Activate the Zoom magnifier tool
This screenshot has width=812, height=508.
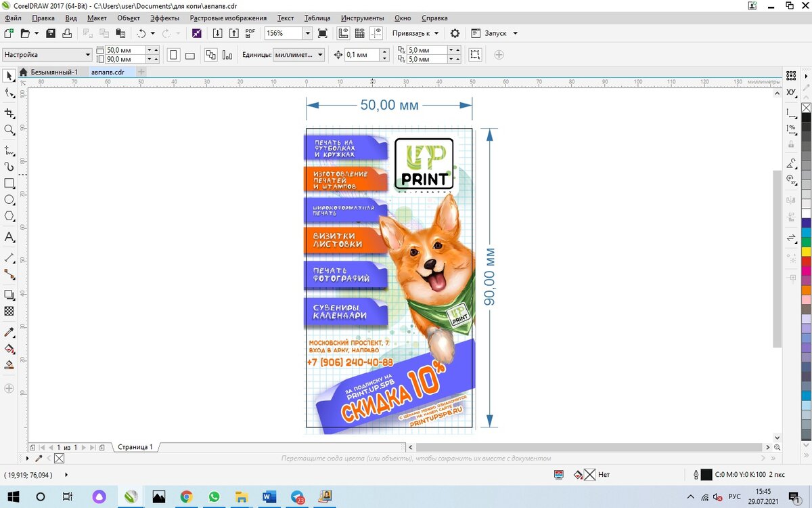pyautogui.click(x=9, y=130)
